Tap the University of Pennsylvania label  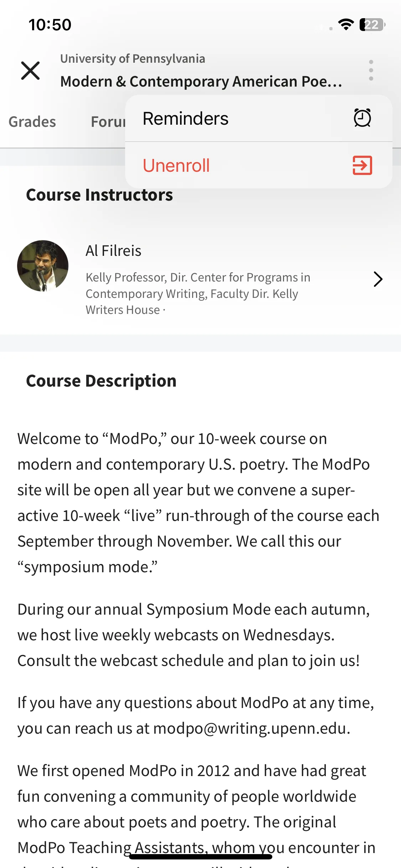point(133,58)
